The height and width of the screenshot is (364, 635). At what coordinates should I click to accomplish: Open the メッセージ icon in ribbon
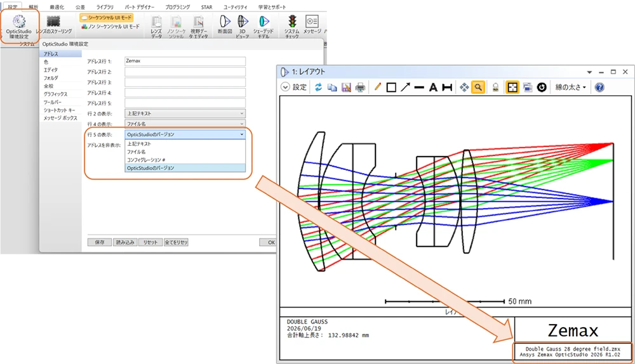(x=312, y=21)
